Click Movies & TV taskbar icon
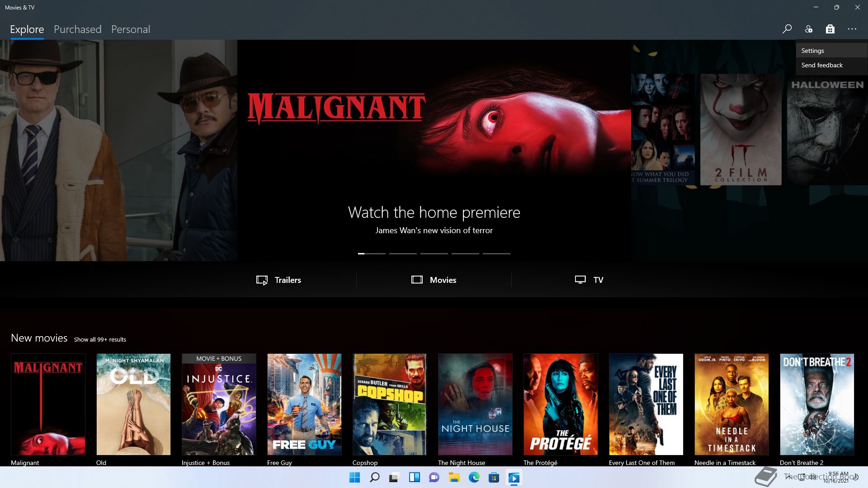 point(514,478)
